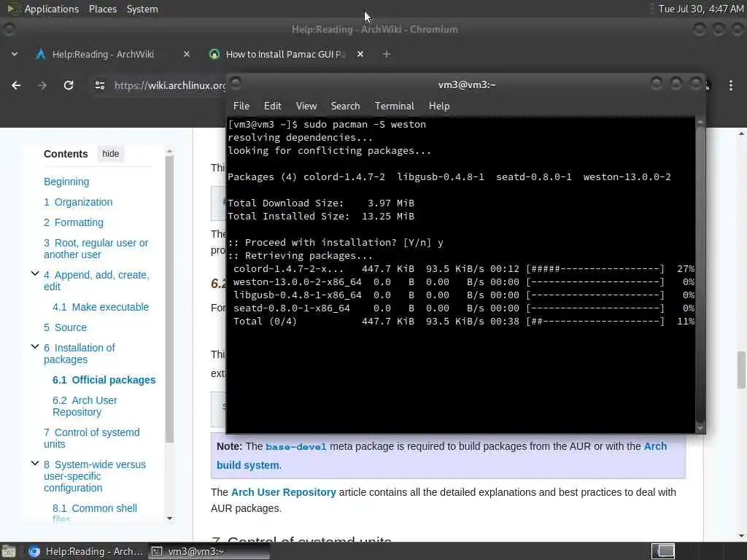Open 7 Control of systemd units link
This screenshot has width=747, height=560.
(91, 438)
